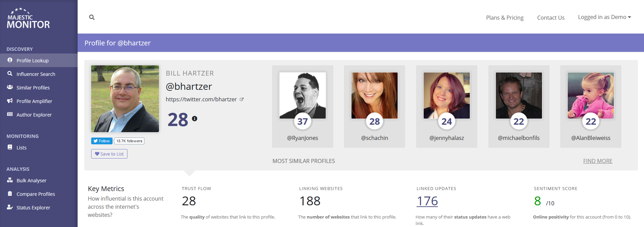Click the Profile Amplifier megaphone icon

pos(10,101)
